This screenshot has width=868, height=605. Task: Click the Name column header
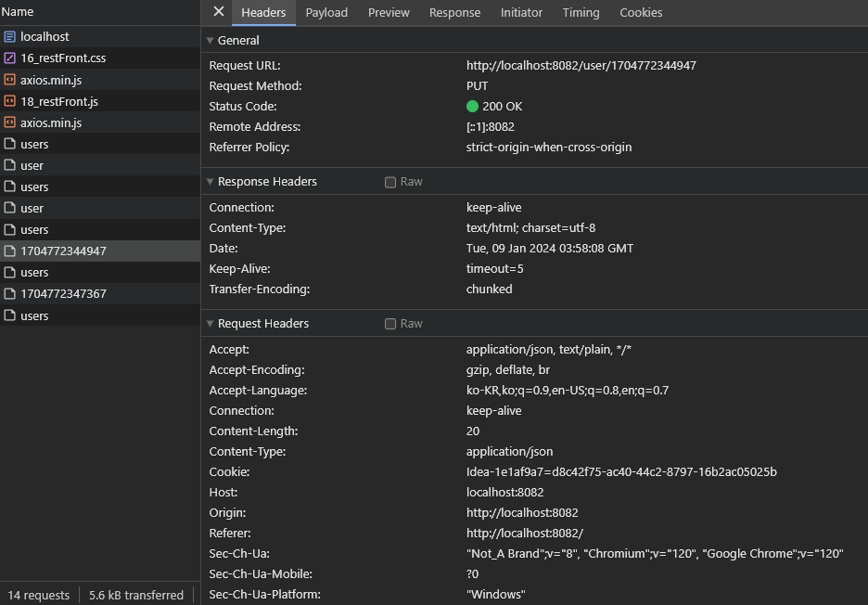pos(100,12)
